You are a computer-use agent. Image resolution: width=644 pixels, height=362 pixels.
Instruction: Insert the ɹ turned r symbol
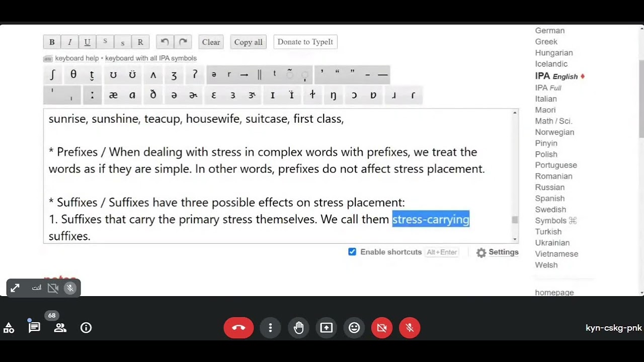coord(394,95)
